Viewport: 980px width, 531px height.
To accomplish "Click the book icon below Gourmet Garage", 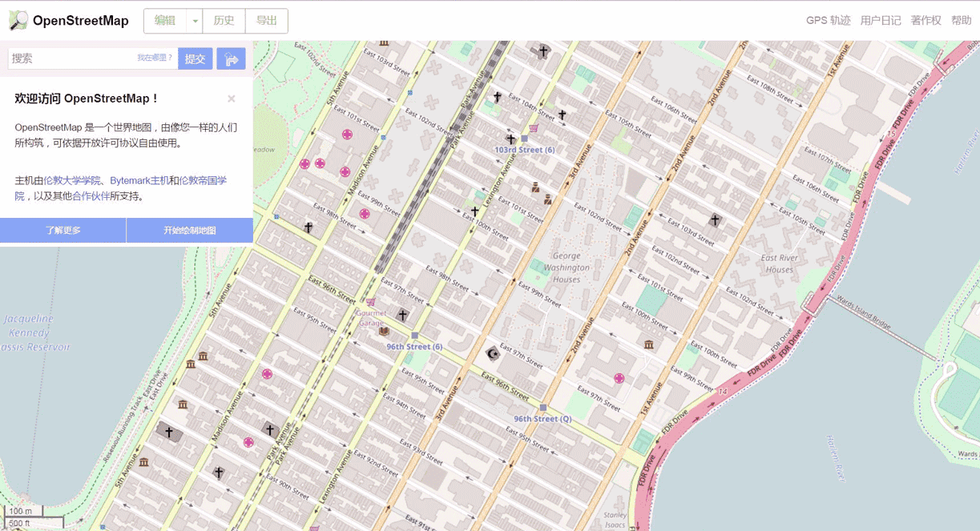I will pos(384,330).
